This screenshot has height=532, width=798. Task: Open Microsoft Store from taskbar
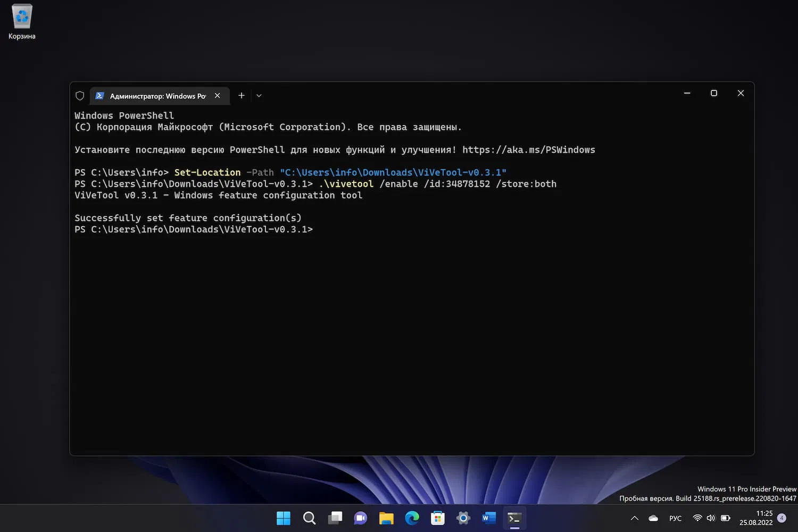coord(438,518)
